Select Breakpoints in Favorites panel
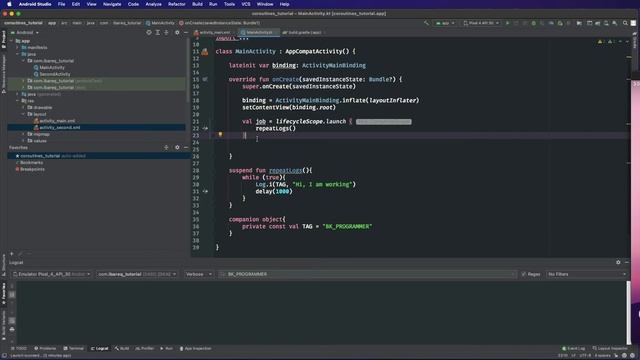The image size is (640, 360). [x=32, y=169]
